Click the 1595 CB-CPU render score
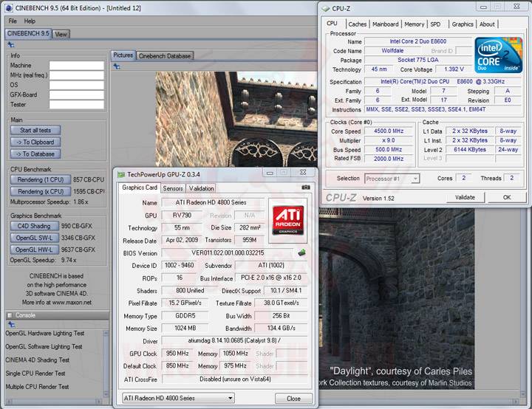Viewport: 532px width, 409px height. 89,192
